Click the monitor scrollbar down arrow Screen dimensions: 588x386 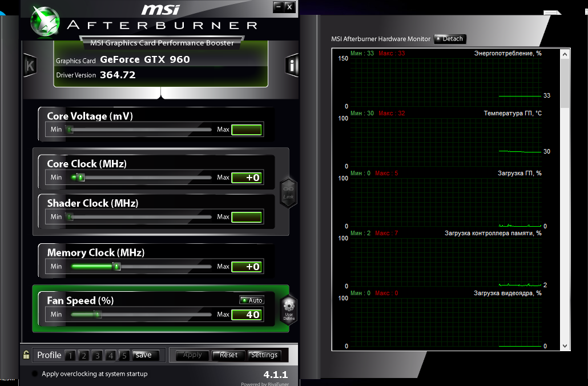pos(565,346)
